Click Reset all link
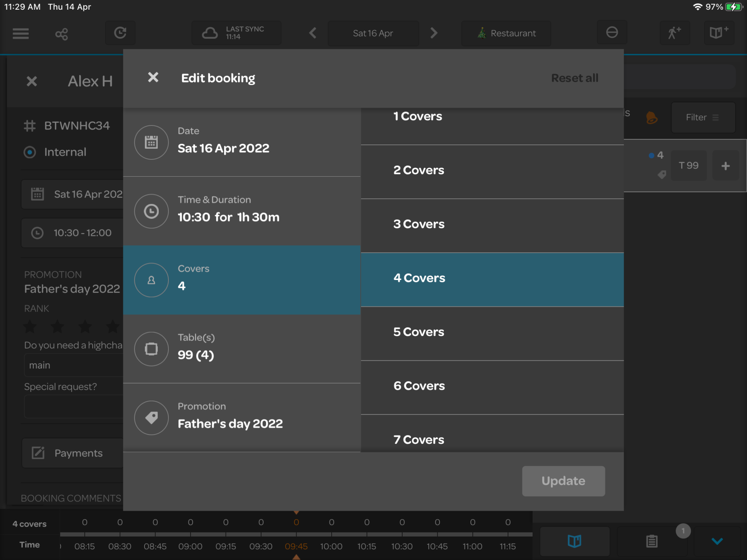The width and height of the screenshot is (747, 560). pos(574,78)
